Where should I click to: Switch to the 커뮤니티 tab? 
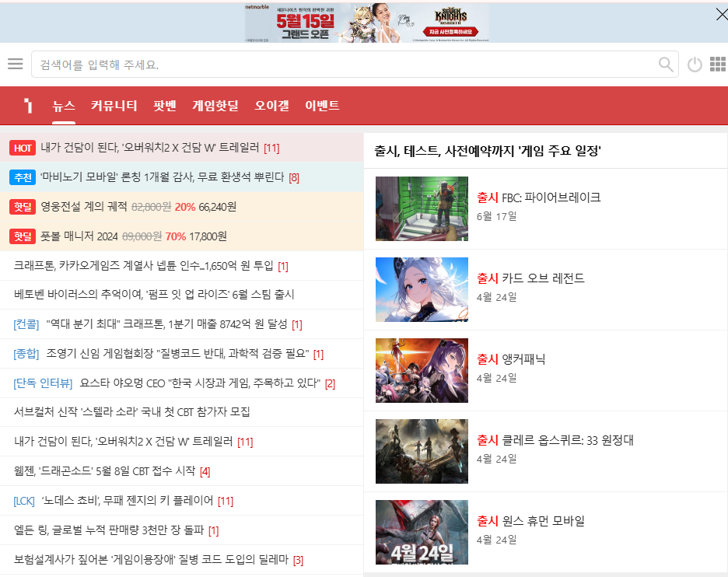point(114,106)
